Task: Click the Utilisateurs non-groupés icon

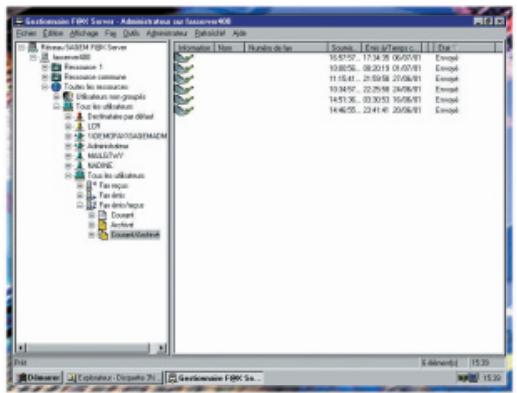Action: tap(68, 97)
